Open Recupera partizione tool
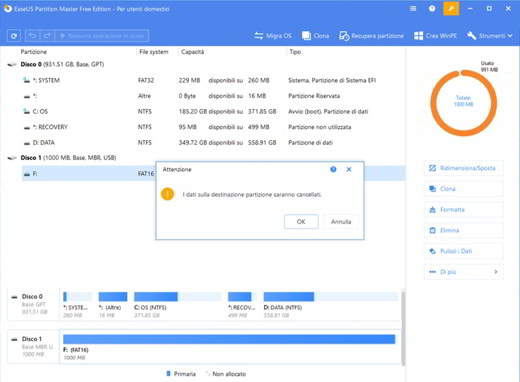 click(371, 36)
